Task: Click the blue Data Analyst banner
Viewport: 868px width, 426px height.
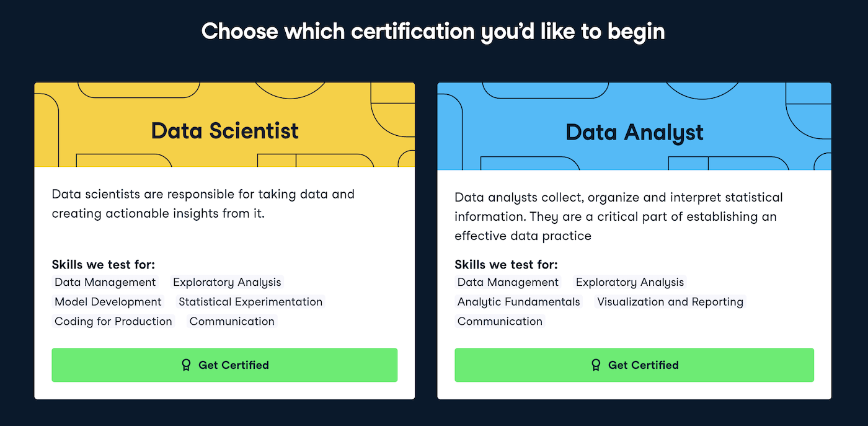Action: 634,126
